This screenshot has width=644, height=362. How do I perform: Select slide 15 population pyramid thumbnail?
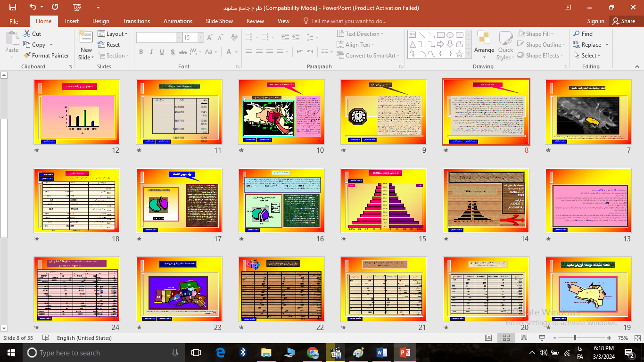point(383,200)
